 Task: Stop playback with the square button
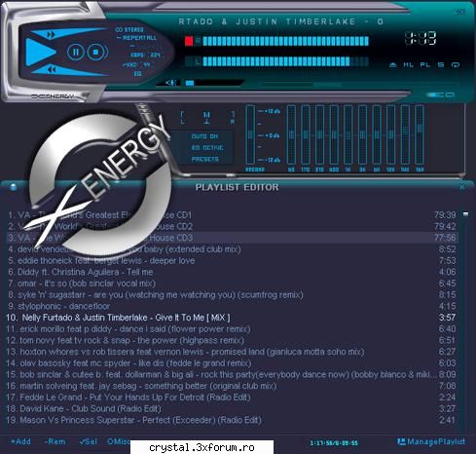[96, 53]
